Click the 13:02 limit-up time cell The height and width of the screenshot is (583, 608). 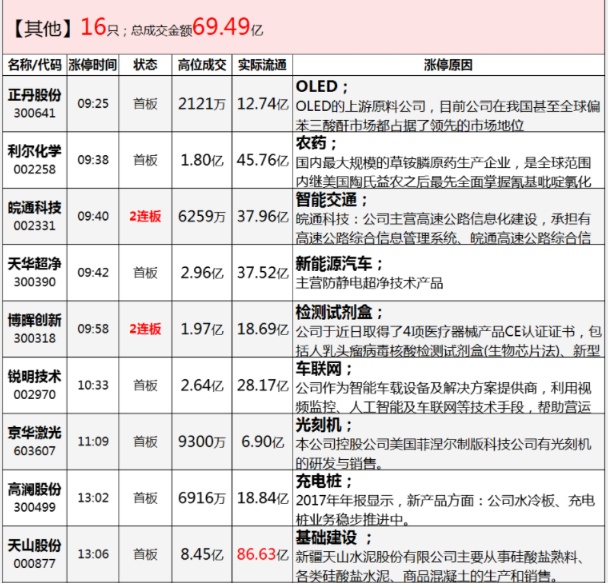coord(93,497)
